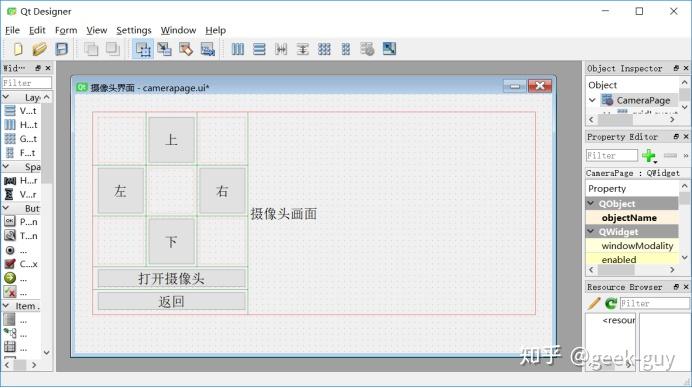The width and height of the screenshot is (692, 388).
Task: Open the File menu
Action: click(x=12, y=30)
